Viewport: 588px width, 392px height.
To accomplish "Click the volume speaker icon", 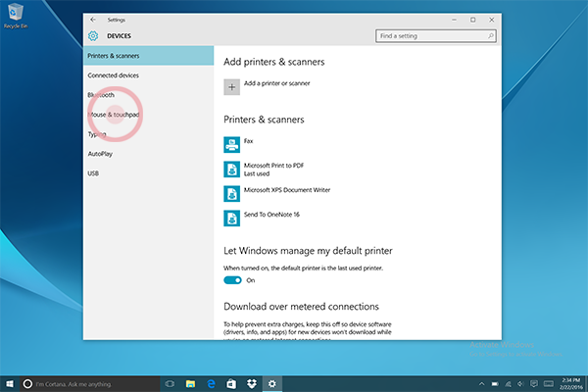I will point(520,384).
